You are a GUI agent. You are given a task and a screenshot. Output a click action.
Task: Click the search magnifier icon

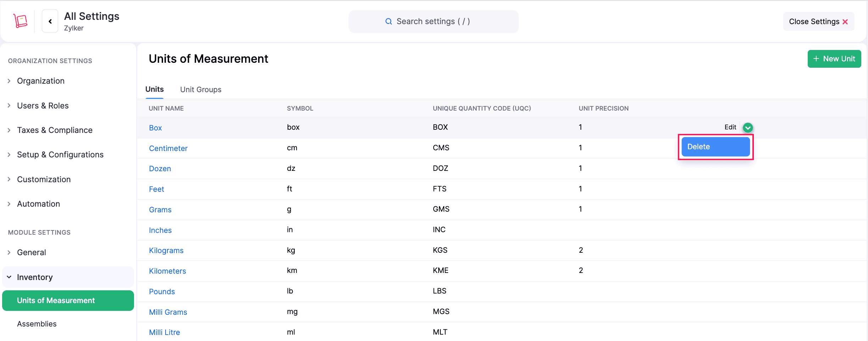(x=389, y=22)
